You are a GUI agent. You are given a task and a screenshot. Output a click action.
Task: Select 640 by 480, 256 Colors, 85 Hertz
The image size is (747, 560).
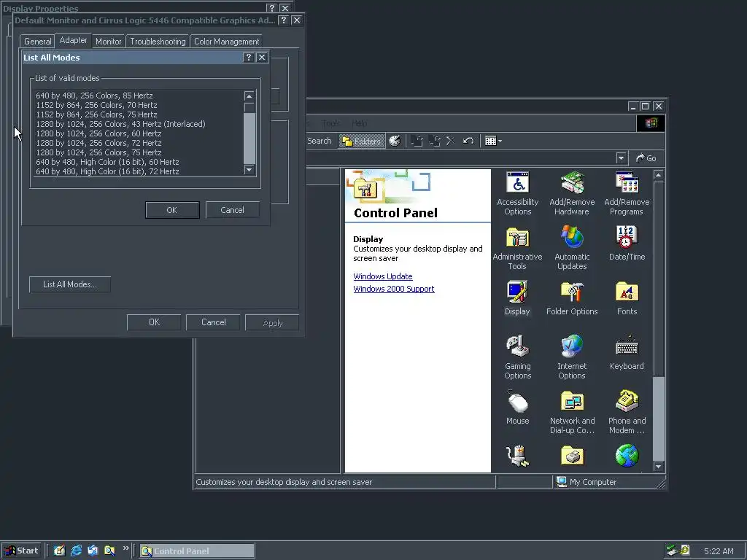click(x=94, y=96)
